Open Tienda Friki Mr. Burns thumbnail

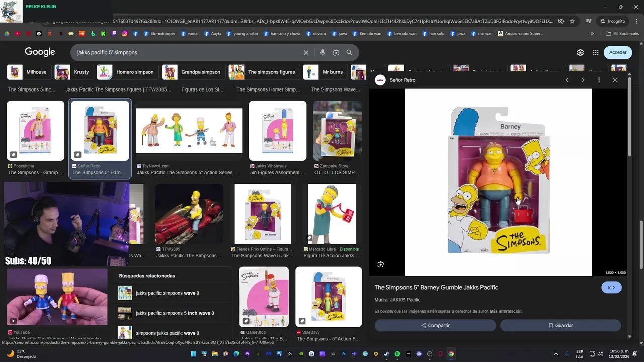263,214
